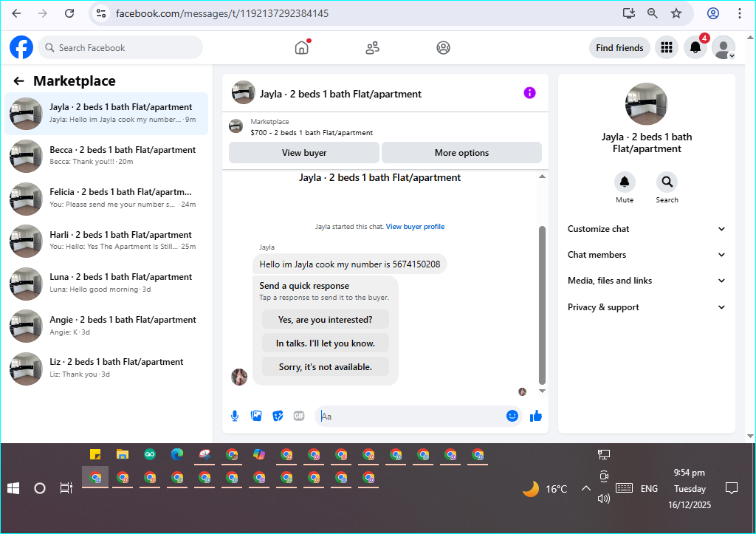Open the Becca conversation in list
The image size is (756, 534).
coord(106,157)
